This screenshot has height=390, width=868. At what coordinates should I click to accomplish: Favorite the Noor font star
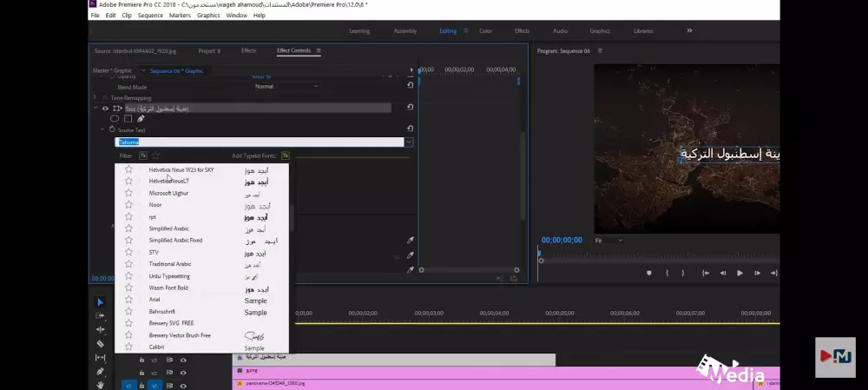[128, 205]
